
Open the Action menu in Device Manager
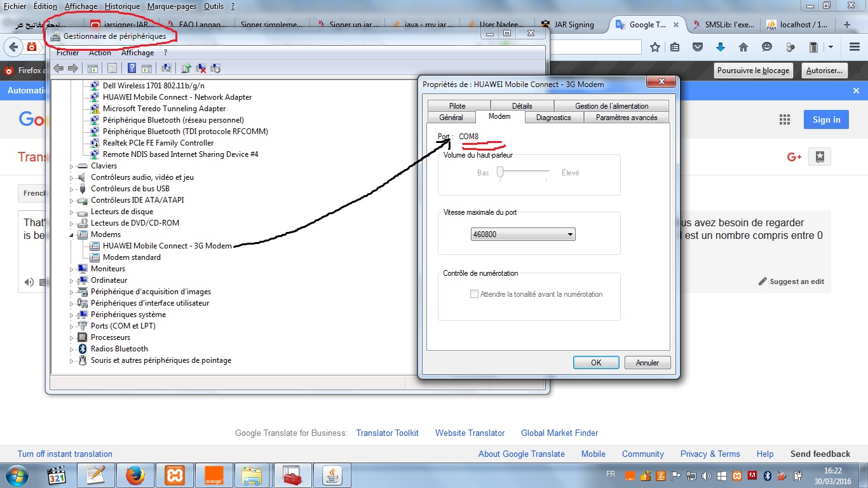coord(100,53)
